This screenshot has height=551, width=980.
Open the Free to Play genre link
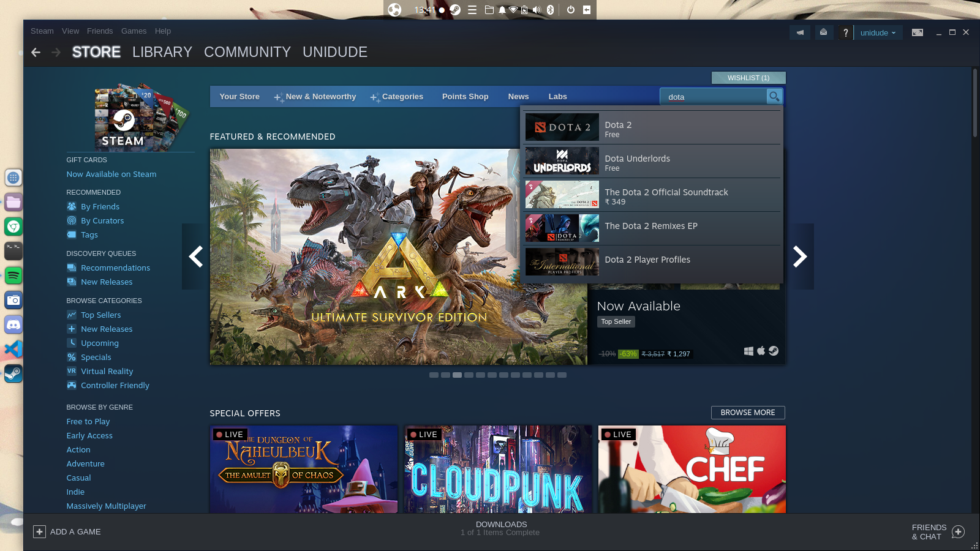coord(88,422)
